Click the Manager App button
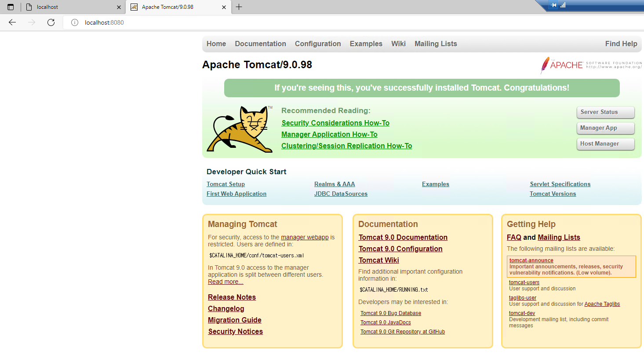 tap(605, 128)
